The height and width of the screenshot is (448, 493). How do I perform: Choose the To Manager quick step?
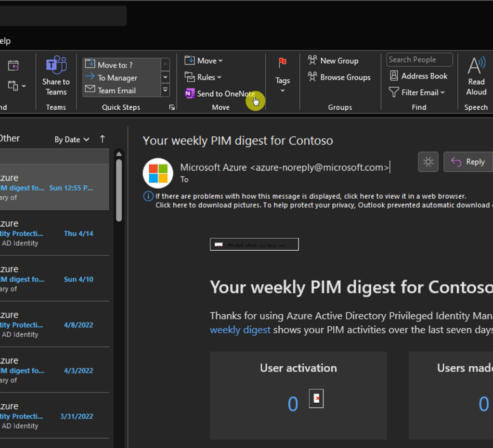(122, 77)
